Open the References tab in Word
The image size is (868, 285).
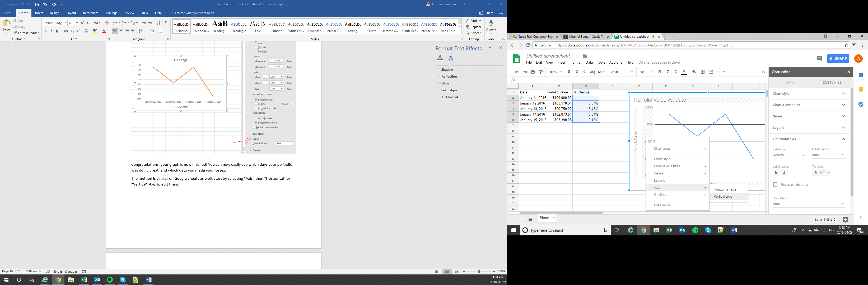pos(91,13)
